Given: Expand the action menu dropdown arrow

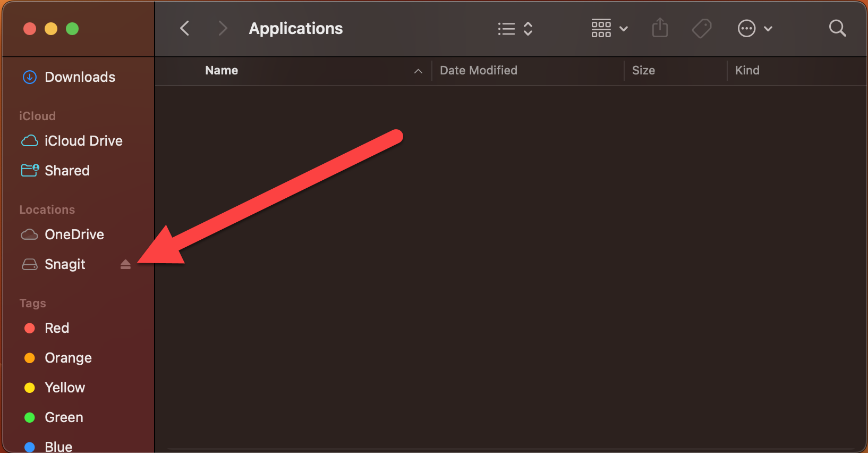Looking at the screenshot, I should point(768,29).
